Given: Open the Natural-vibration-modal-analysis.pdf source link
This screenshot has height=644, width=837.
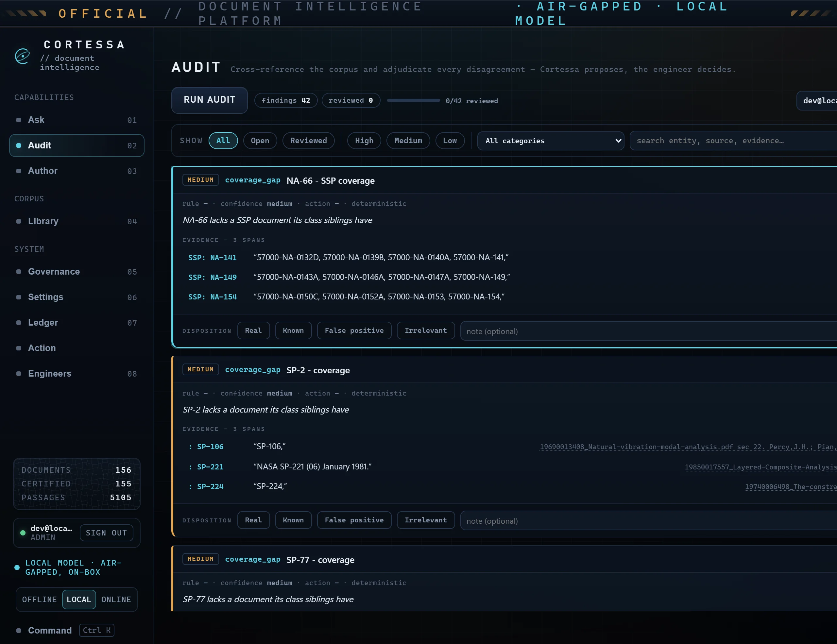Looking at the screenshot, I should click(x=688, y=447).
